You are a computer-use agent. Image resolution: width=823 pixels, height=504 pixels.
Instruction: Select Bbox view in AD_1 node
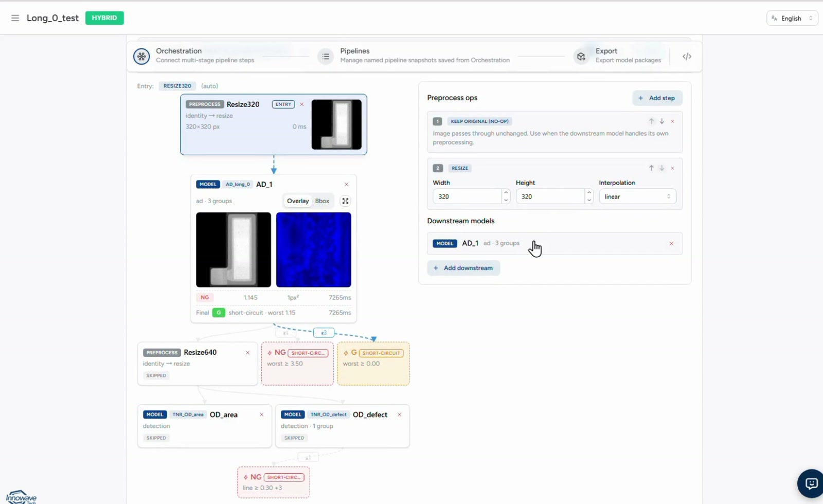(322, 201)
